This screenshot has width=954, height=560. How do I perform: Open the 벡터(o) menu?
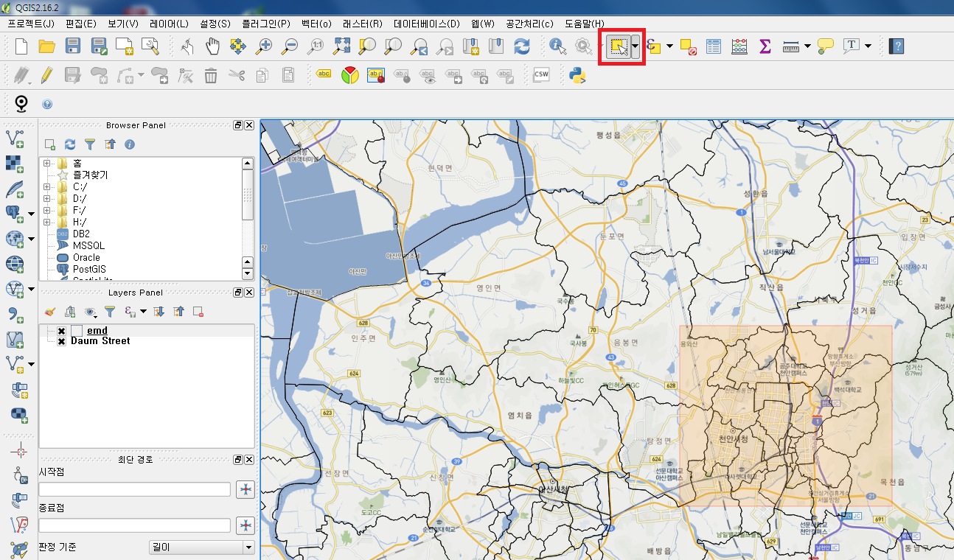[x=316, y=24]
